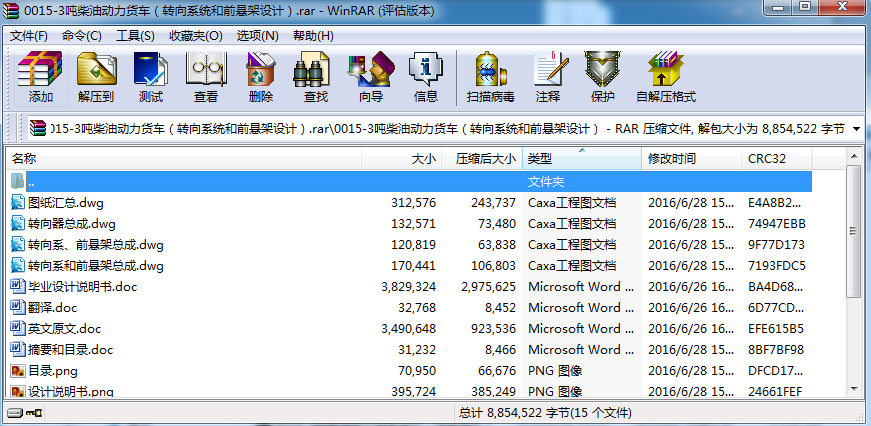This screenshot has height=426, width=871.
Task: Click size value 3,829,324
Action: 408,287
